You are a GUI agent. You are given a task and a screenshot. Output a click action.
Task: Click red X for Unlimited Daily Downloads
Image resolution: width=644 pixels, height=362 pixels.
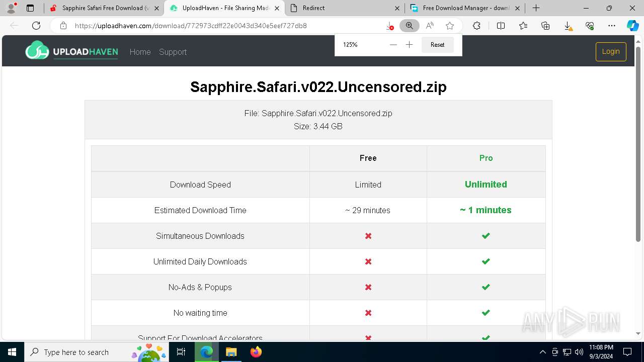tap(368, 261)
